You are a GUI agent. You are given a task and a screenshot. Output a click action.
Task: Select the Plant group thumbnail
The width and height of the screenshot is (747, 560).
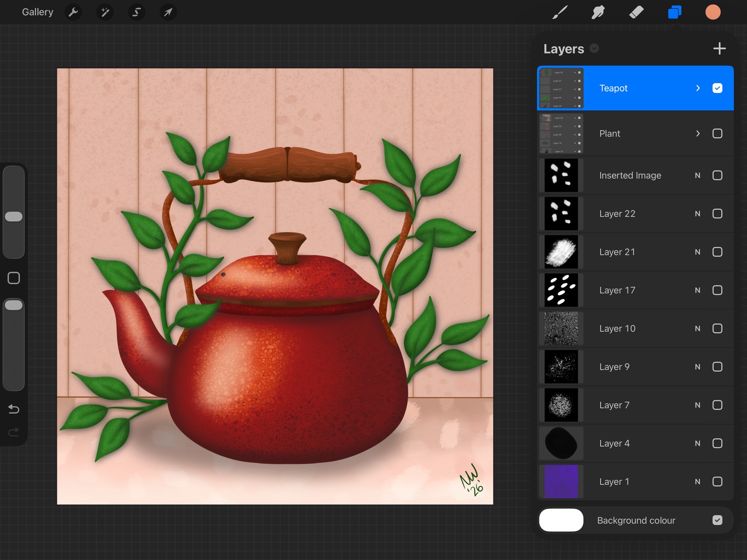(561, 133)
